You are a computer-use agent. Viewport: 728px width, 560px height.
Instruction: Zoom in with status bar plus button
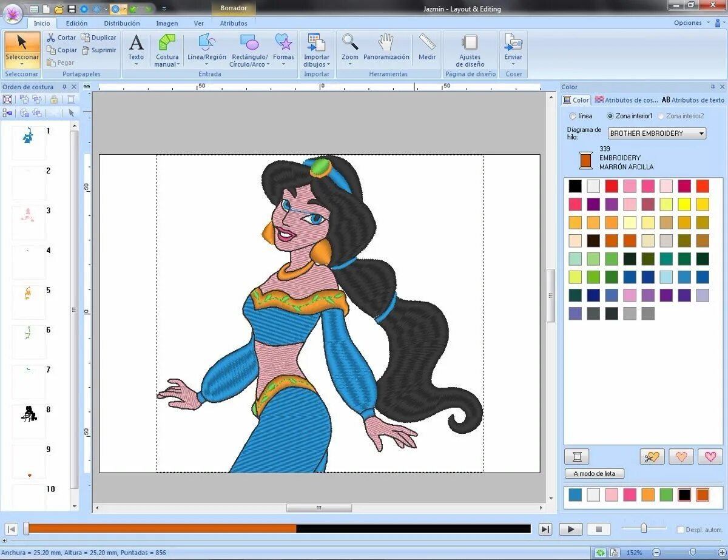pos(721,553)
